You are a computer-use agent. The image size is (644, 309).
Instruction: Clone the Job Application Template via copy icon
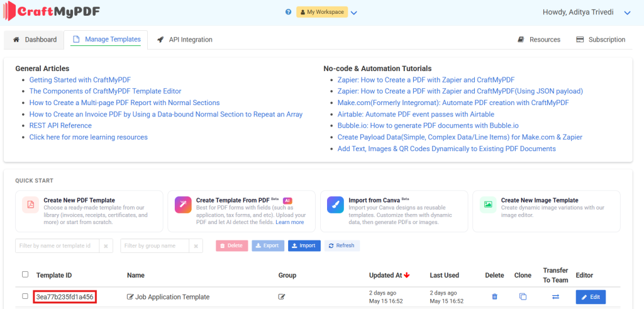click(x=523, y=296)
